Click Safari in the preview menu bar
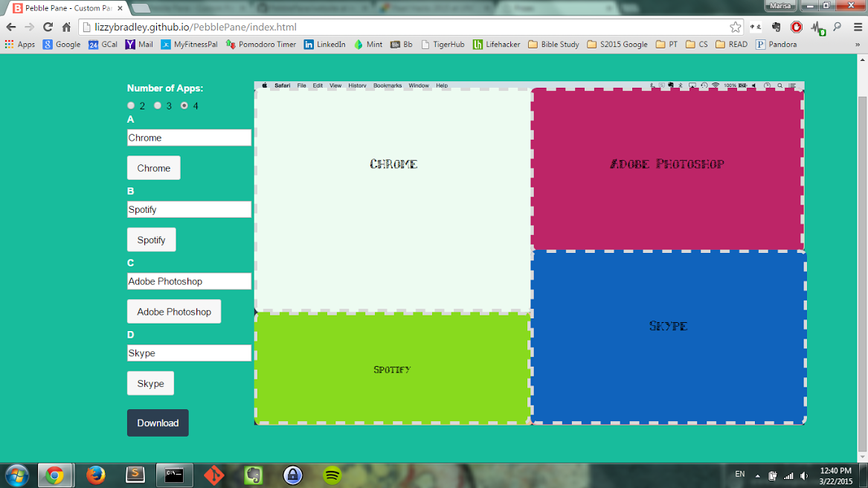The image size is (868, 488). (283, 86)
